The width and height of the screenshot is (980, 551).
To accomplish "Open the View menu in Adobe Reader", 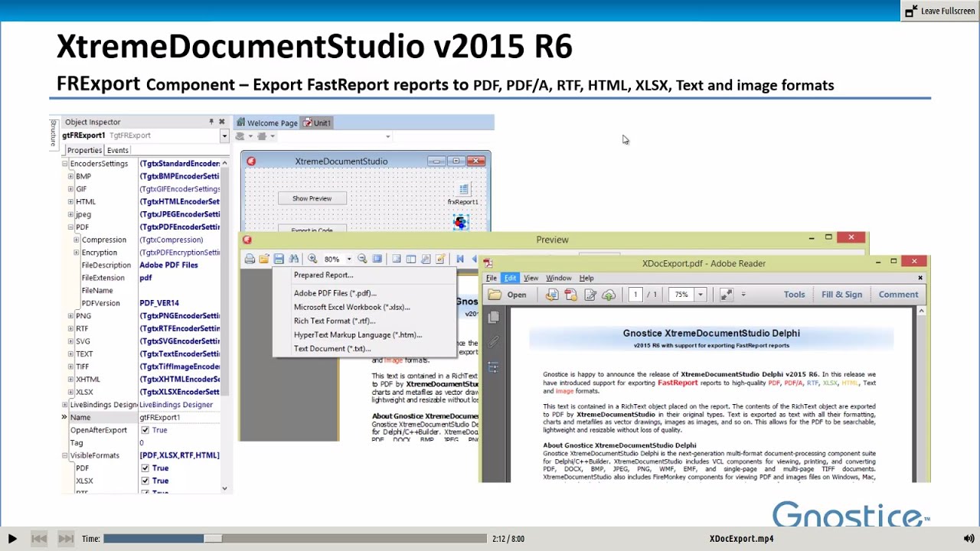I will tap(531, 278).
